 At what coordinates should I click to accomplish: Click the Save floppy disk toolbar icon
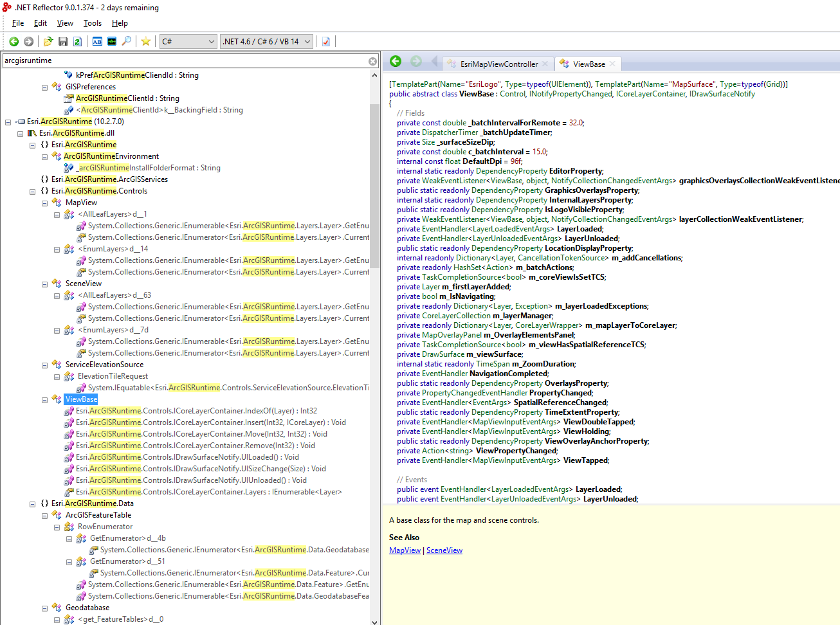point(63,42)
